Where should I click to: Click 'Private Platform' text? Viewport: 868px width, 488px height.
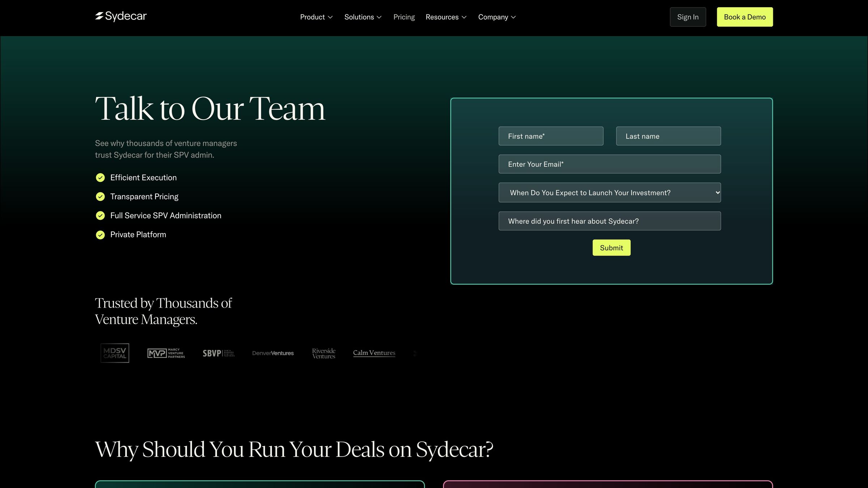tap(138, 235)
